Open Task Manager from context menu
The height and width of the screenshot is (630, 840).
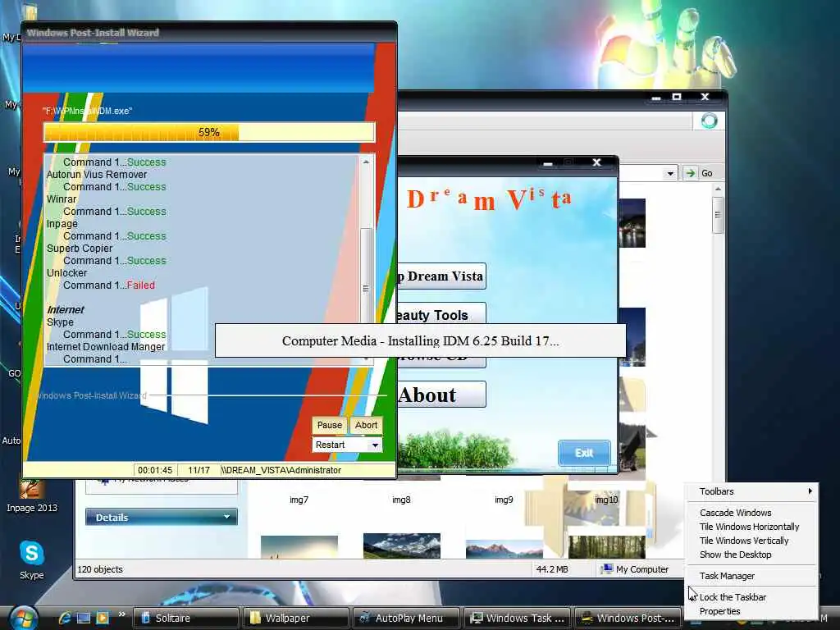(x=751, y=576)
